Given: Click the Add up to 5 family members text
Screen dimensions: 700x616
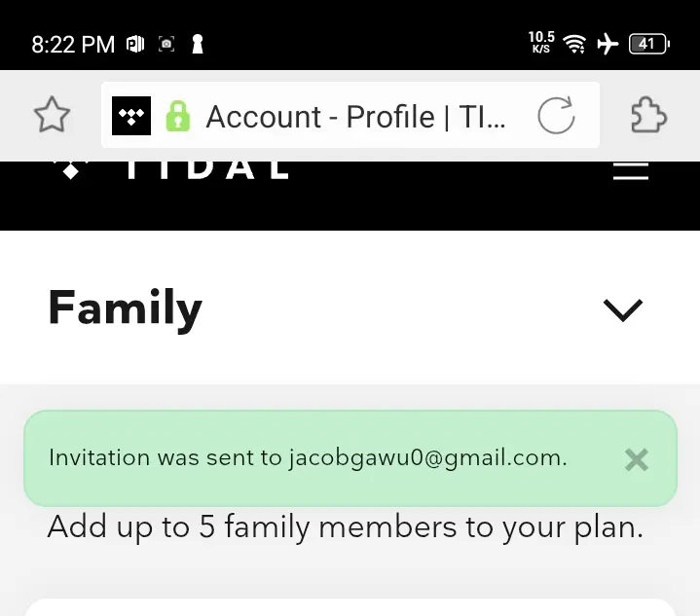Looking at the screenshot, I should [x=345, y=527].
